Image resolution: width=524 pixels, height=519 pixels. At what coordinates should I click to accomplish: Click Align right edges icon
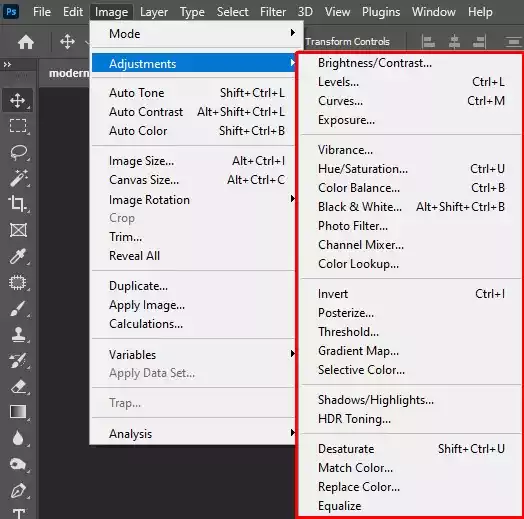pyautogui.click(x=480, y=42)
